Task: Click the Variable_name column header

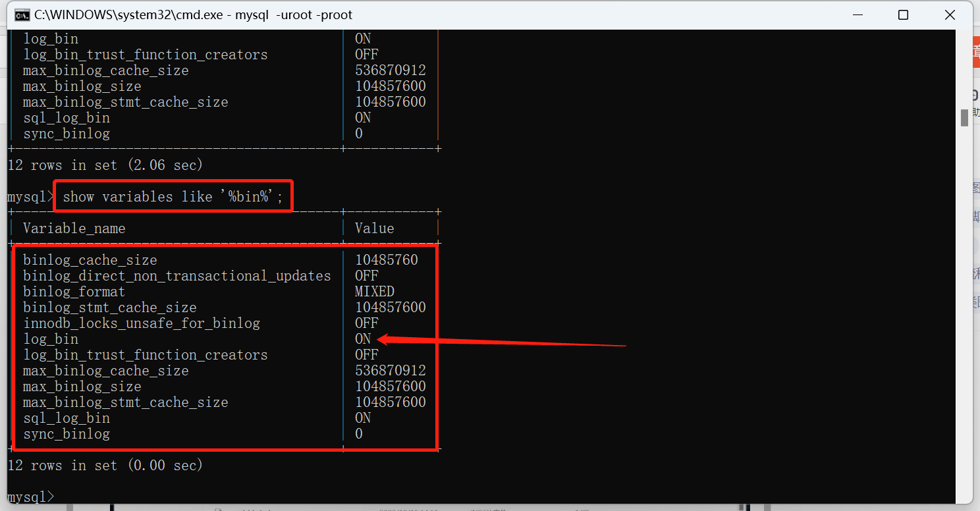Action: pyautogui.click(x=74, y=229)
